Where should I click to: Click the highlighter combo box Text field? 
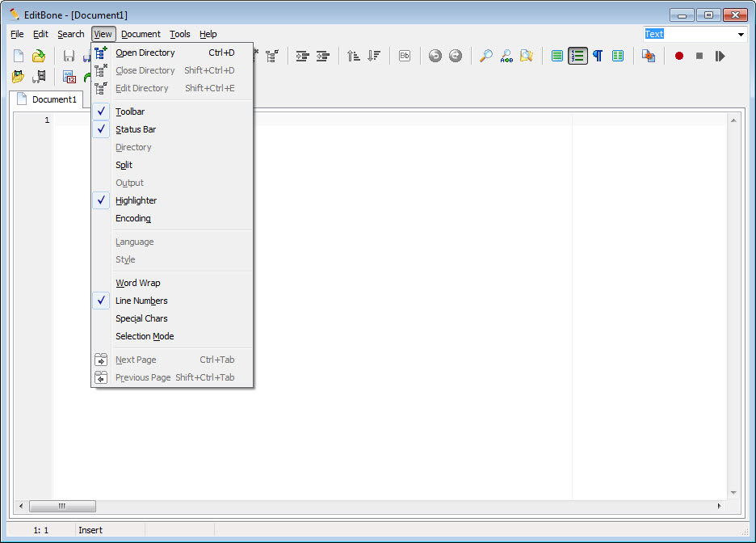689,34
